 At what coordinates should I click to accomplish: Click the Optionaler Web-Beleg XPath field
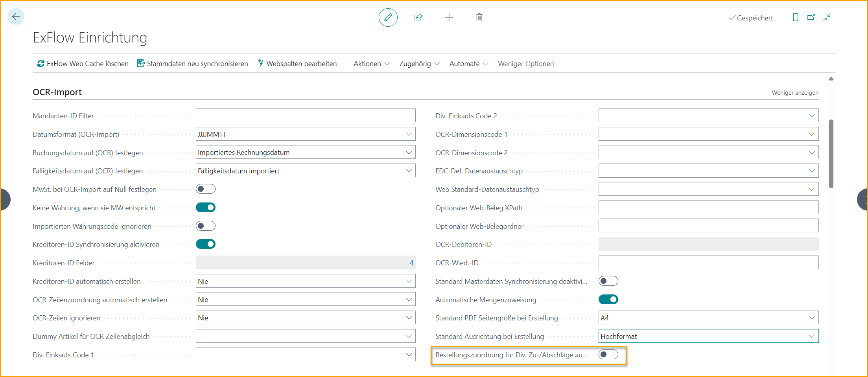[708, 208]
